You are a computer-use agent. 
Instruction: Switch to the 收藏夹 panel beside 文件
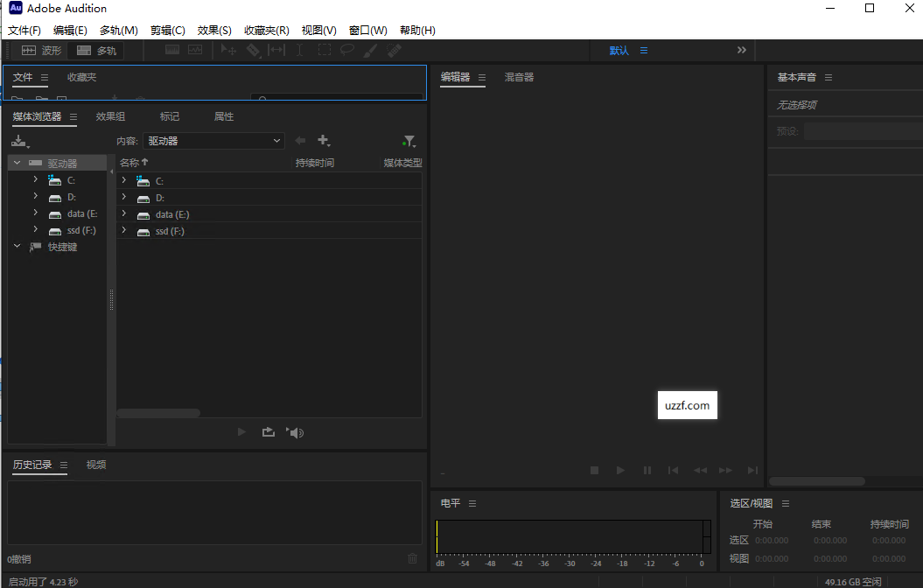81,77
